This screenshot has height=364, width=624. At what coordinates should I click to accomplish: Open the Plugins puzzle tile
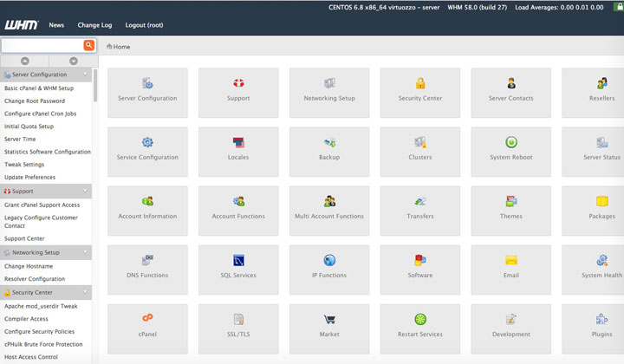click(x=593, y=329)
